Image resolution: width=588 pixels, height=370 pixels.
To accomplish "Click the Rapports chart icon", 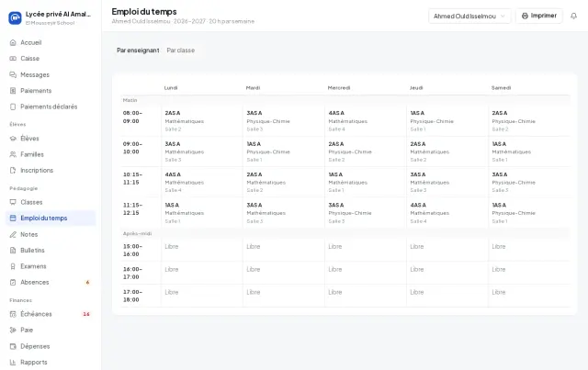I will pyautogui.click(x=13, y=362).
